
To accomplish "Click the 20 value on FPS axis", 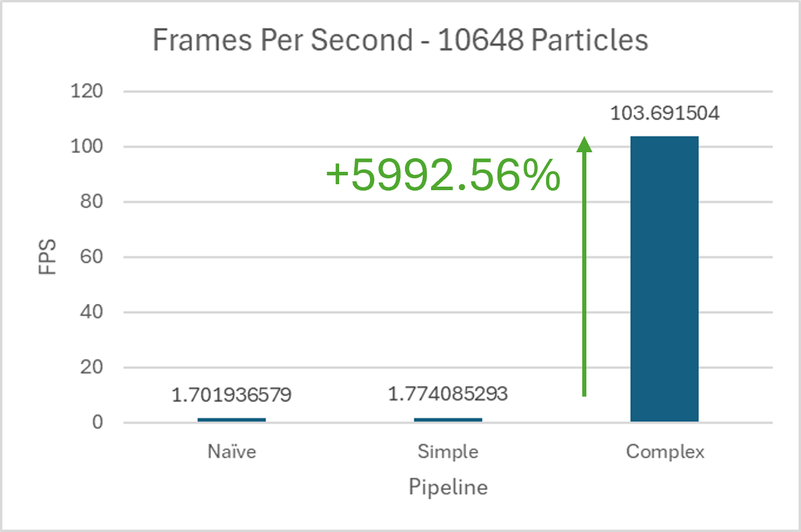I will point(91,367).
